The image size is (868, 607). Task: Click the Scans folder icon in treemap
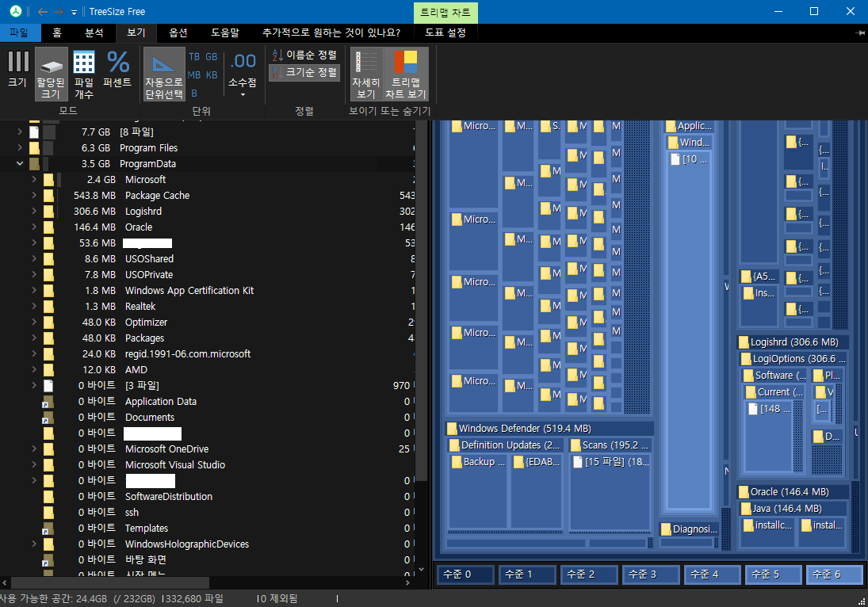click(x=575, y=445)
